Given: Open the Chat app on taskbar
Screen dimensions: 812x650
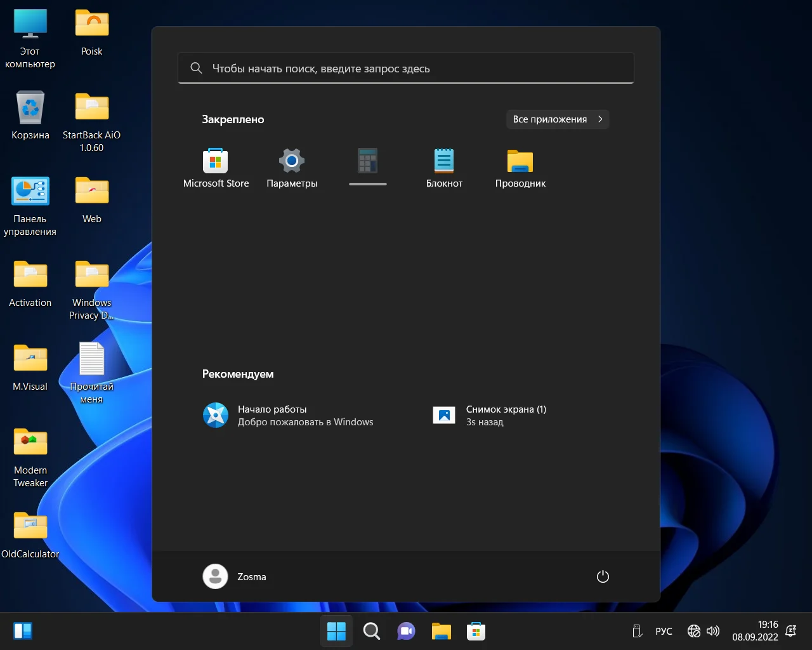Looking at the screenshot, I should [406, 631].
